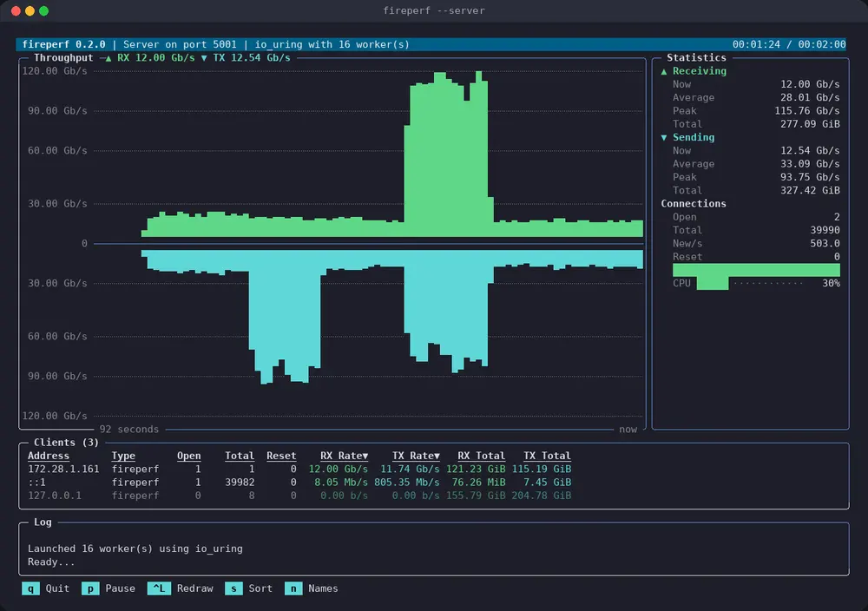Click the Connections section heading

click(x=694, y=204)
